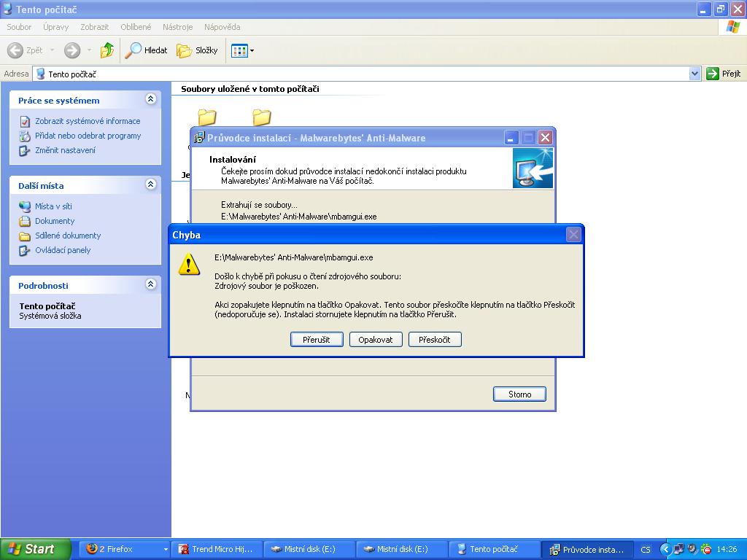This screenshot has width=747, height=560.
Task: Click the system clock 14:26
Action: [727, 550]
